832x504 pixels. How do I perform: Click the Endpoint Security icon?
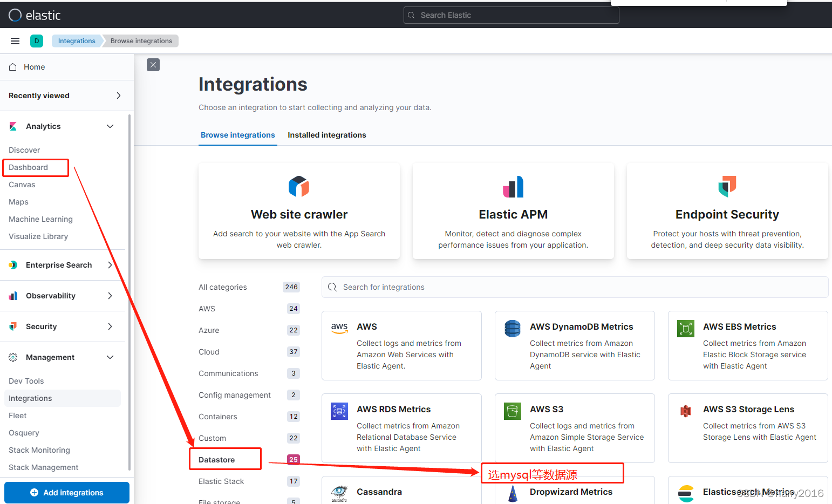727,187
